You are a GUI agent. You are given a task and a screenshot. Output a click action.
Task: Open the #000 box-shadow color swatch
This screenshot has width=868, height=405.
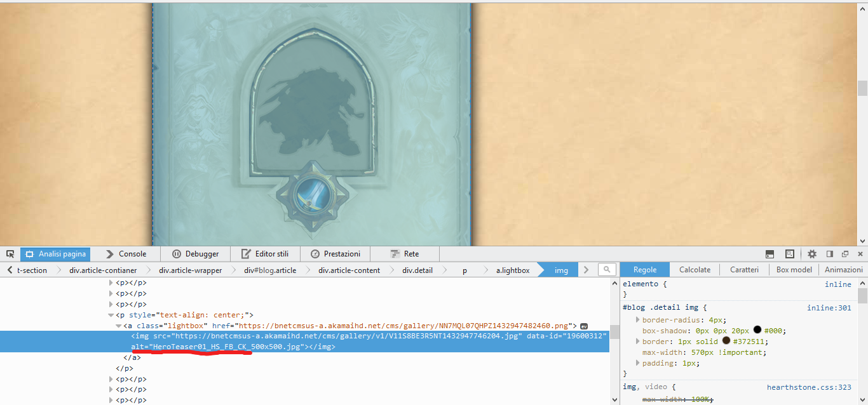click(x=757, y=330)
